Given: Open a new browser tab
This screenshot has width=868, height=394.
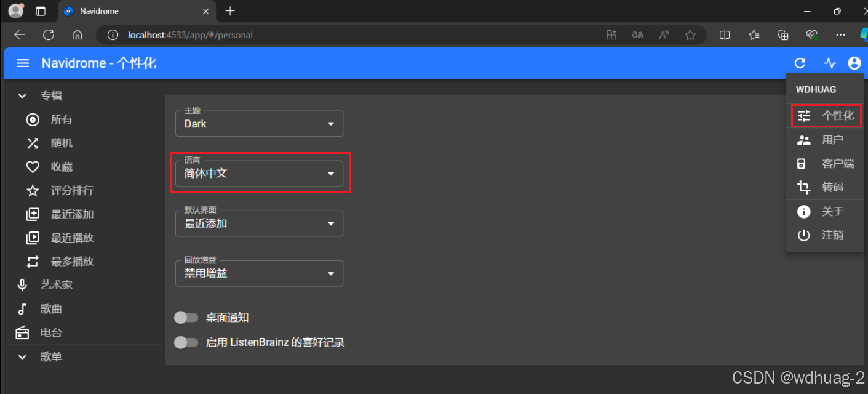Looking at the screenshot, I should point(230,11).
